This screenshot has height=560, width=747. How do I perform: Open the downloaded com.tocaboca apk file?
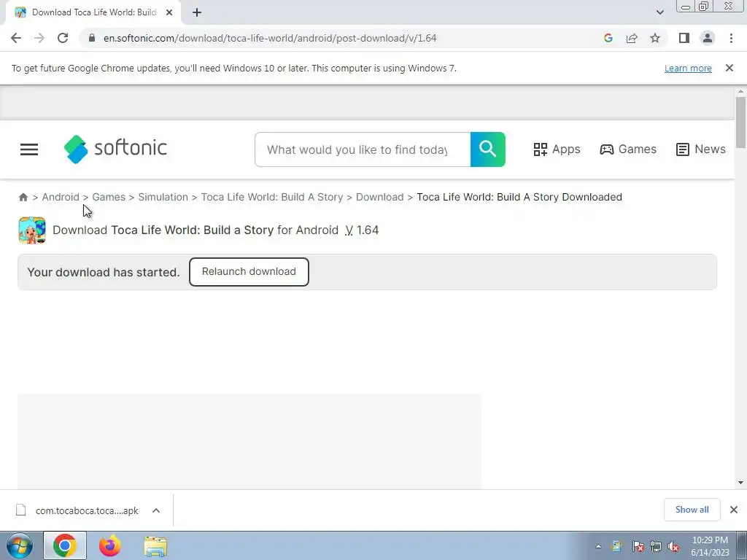pyautogui.click(x=87, y=510)
